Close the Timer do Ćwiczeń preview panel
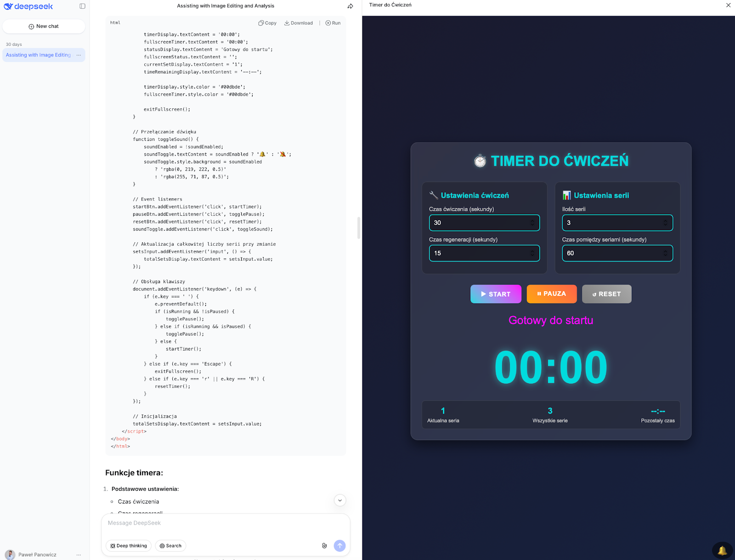Viewport: 735px width, 560px height. click(x=728, y=5)
